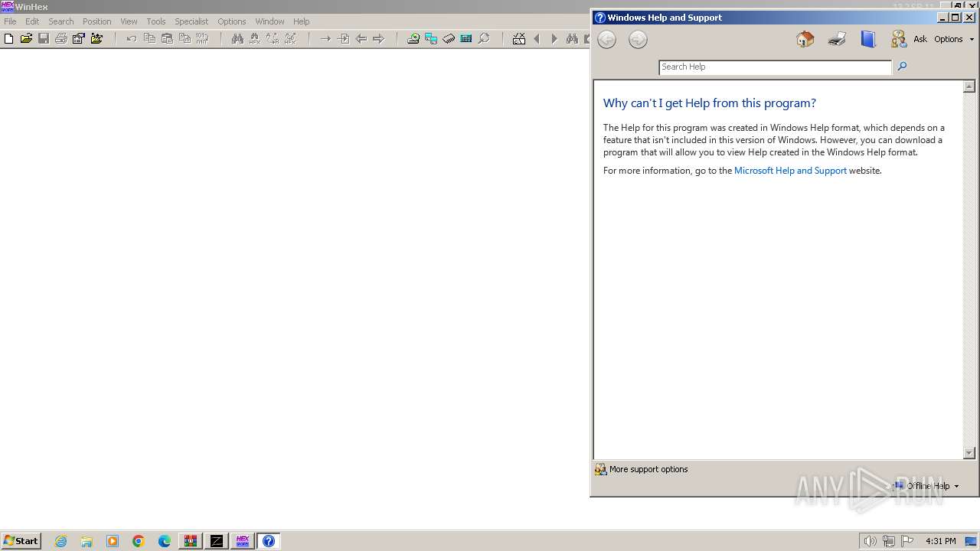Open the Search menu

(61, 21)
